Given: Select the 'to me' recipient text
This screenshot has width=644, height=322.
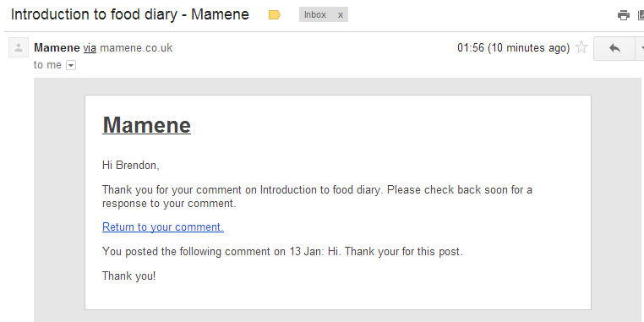Looking at the screenshot, I should click(x=47, y=65).
